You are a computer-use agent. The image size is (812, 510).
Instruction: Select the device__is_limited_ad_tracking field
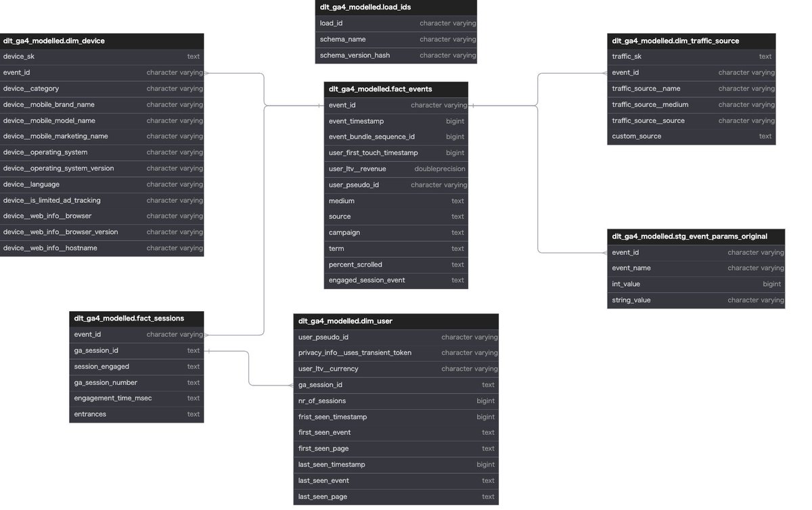101,200
